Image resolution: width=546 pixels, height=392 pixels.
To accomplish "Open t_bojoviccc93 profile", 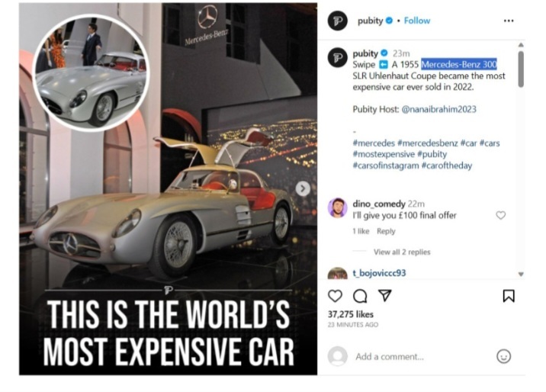I will pos(379,272).
